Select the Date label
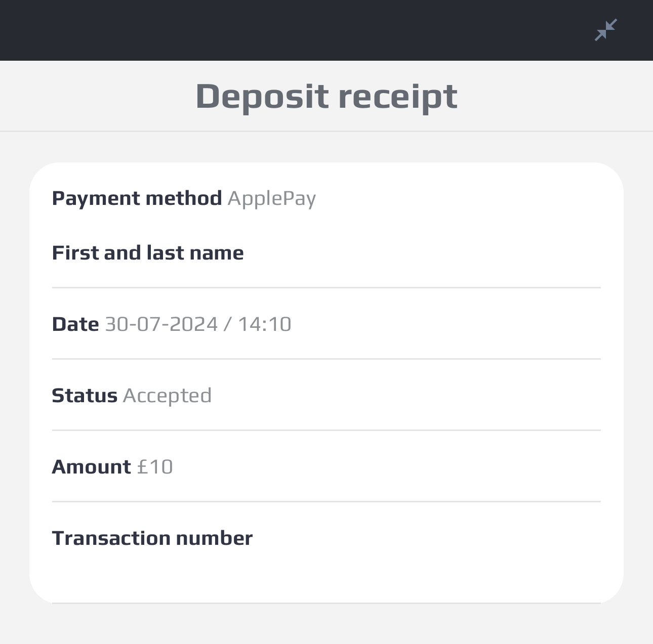 pyautogui.click(x=75, y=324)
